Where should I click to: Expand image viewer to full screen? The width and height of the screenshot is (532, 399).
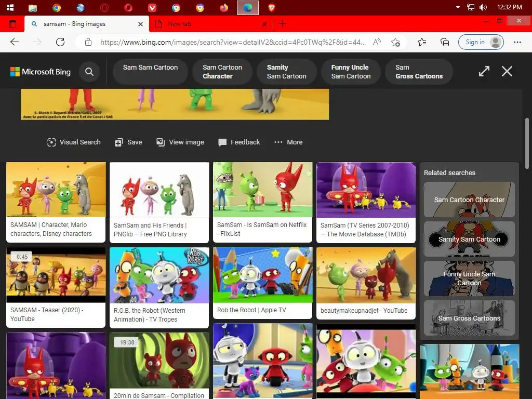(x=484, y=71)
